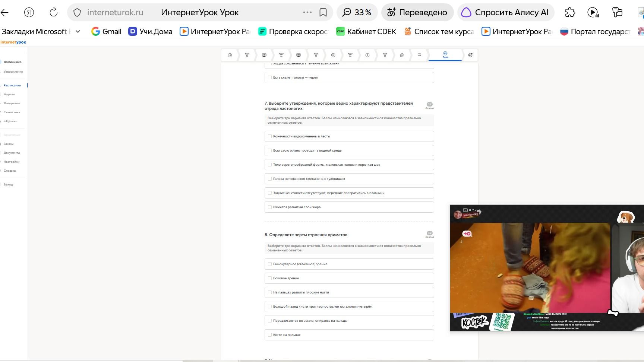Open the browser extensions puzzle icon
This screenshot has height=362, width=644.
(x=570, y=12)
